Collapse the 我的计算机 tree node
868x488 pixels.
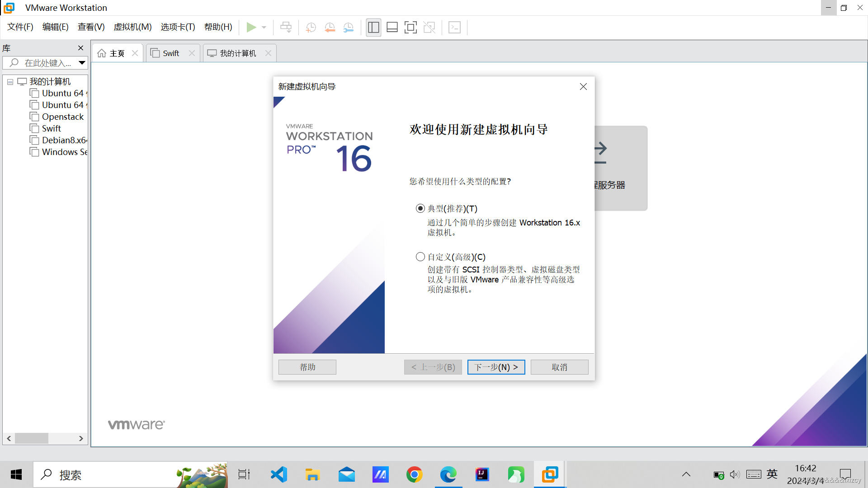tap(10, 82)
